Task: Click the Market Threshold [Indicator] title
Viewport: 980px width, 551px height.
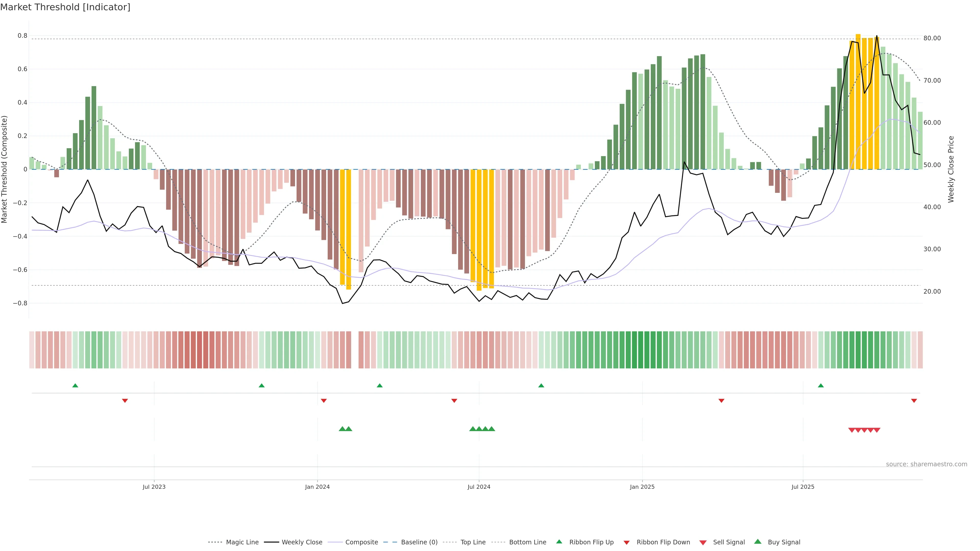Action: click(65, 7)
